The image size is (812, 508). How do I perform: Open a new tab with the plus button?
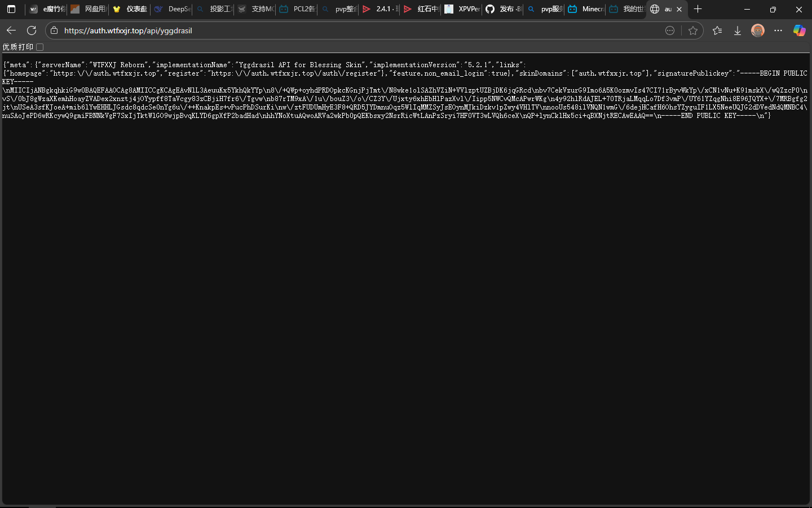coord(698,9)
